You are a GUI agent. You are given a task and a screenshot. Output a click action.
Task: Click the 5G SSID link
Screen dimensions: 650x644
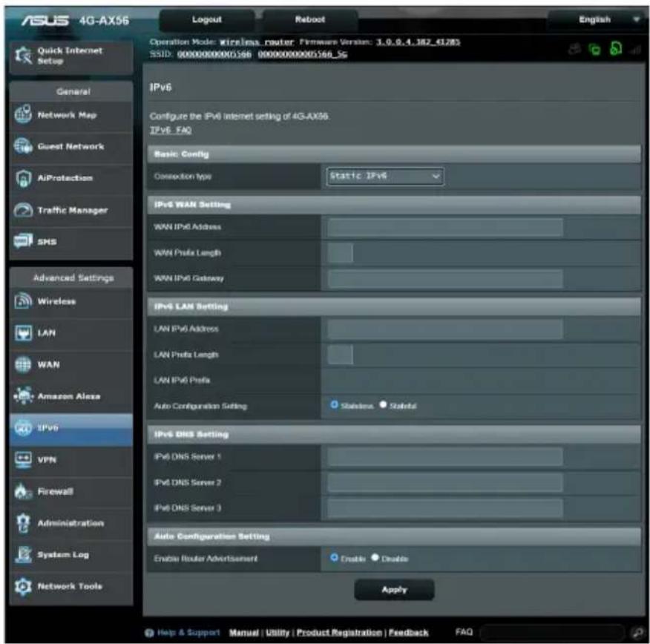coord(303,54)
